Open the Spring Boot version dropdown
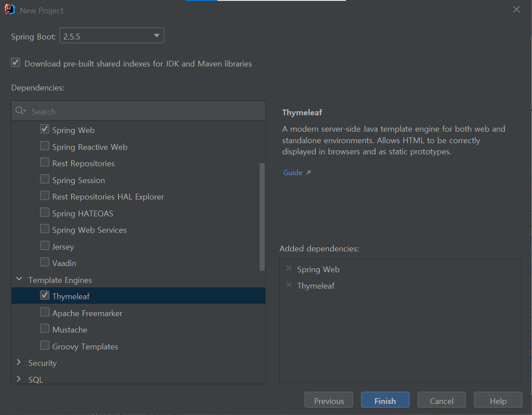Viewport: 532px width, 415px height. coord(112,36)
